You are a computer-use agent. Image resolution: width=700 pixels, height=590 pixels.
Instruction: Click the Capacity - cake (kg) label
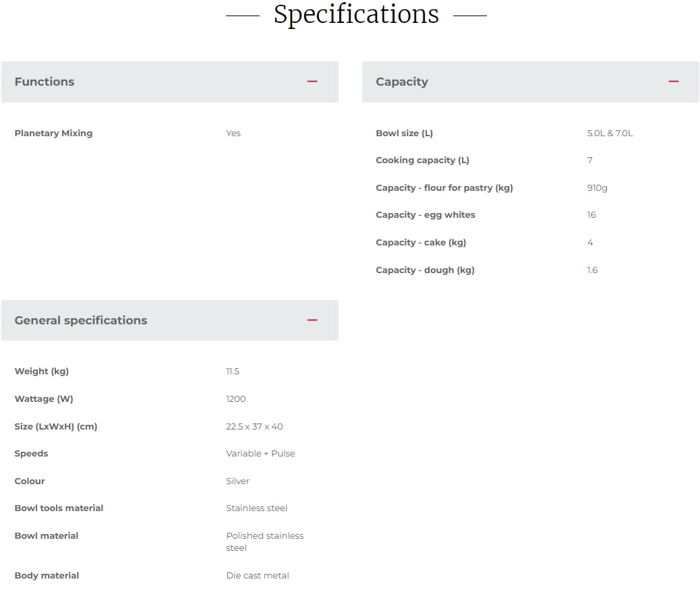tap(421, 243)
